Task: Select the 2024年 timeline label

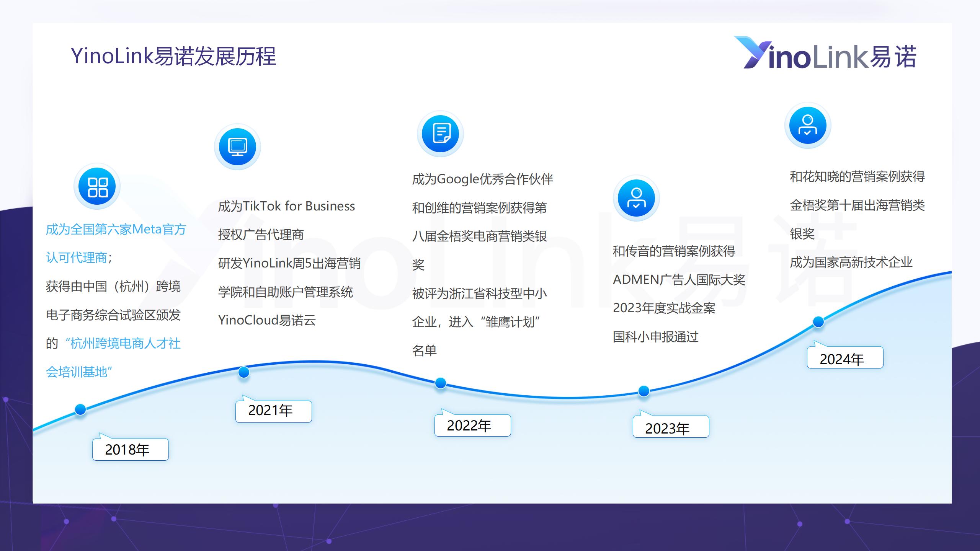Action: 845,357
